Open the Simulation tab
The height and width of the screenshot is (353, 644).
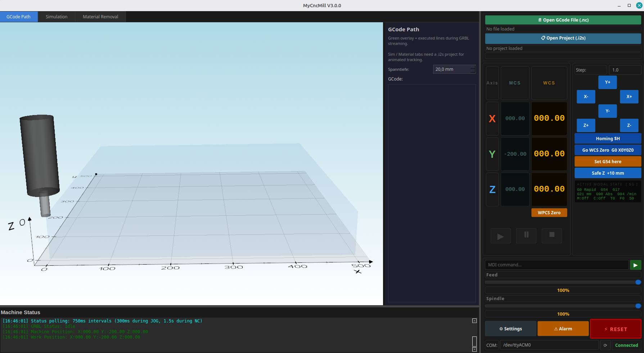[57, 17]
